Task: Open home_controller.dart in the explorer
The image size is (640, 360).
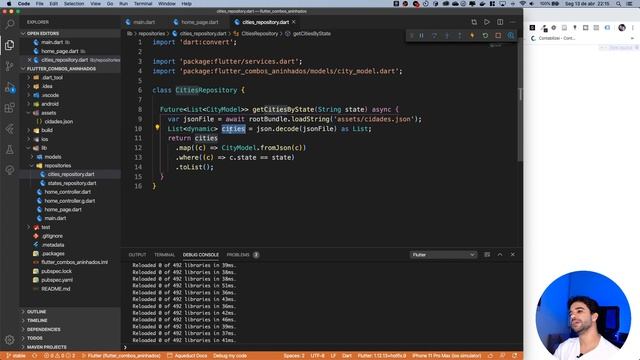Action: click(67, 192)
